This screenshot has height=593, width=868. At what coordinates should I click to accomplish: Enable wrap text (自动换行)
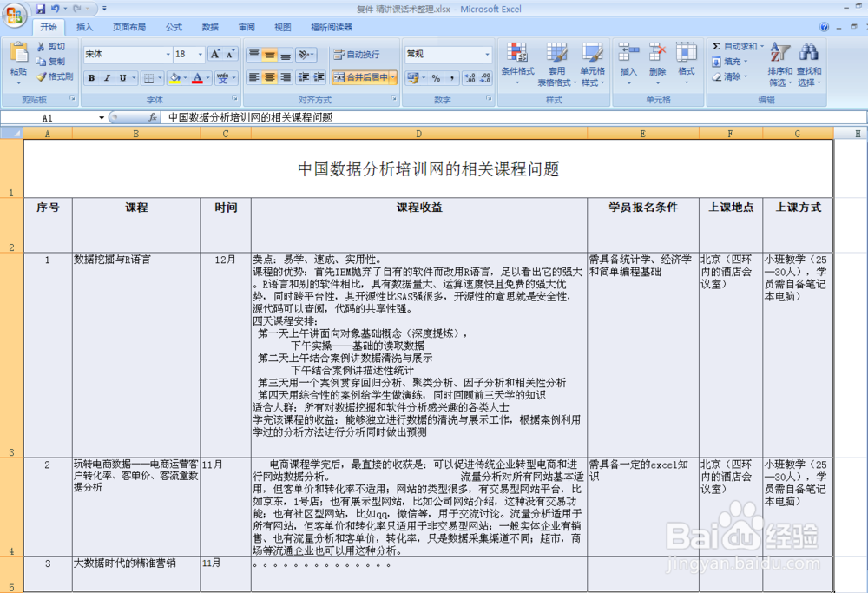(357, 54)
